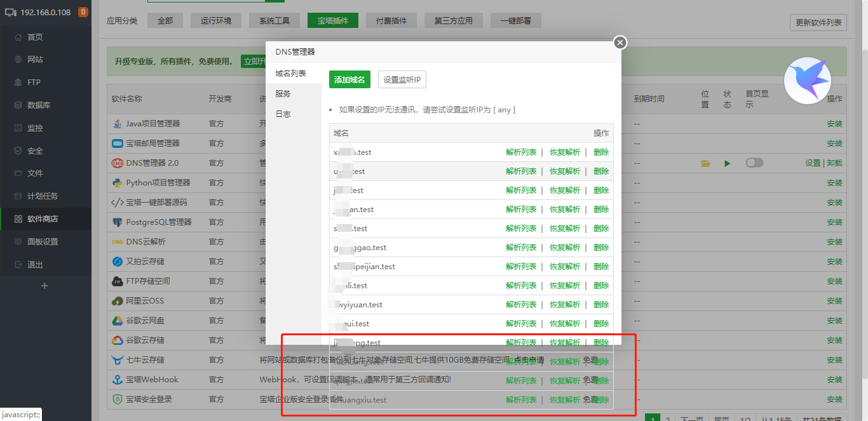Select the 系统工具 category tab
The width and height of the screenshot is (868, 421).
(275, 20)
